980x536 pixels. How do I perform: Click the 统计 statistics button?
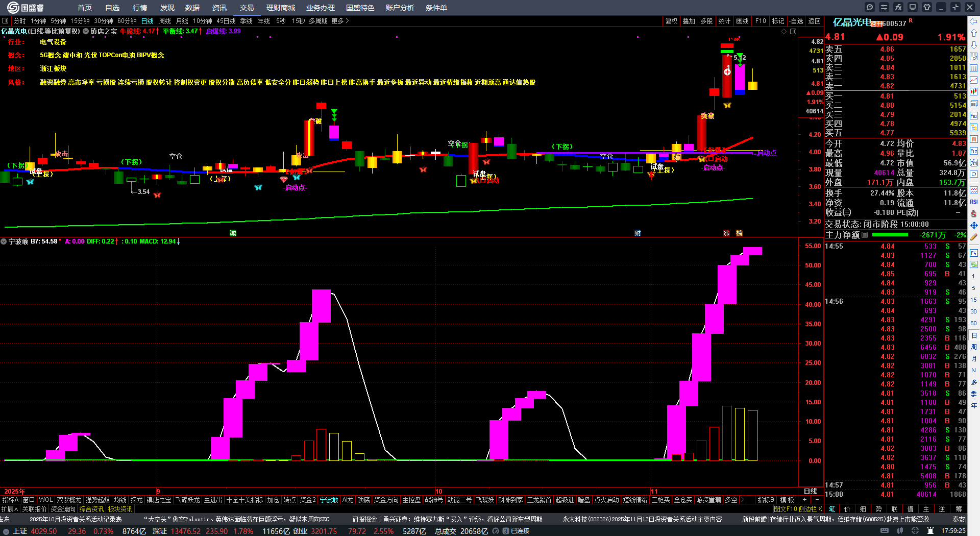[x=724, y=21]
